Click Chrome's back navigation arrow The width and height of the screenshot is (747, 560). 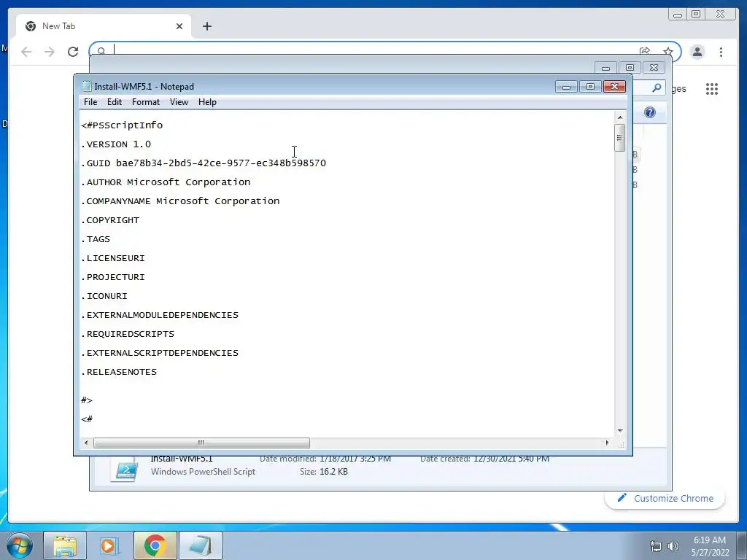point(26,52)
